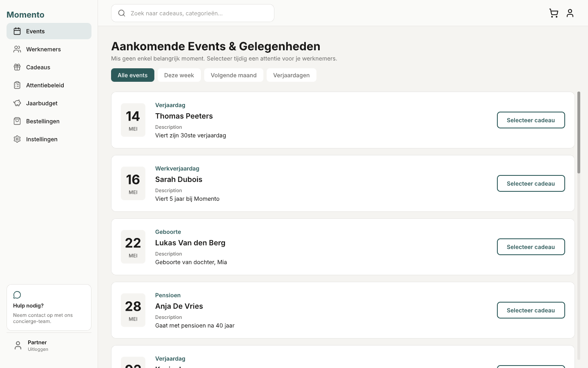Switch to the Events sidebar entry

click(35, 31)
